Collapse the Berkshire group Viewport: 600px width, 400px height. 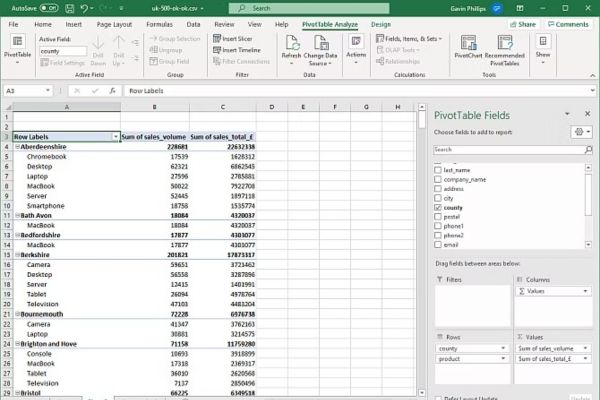pos(17,255)
